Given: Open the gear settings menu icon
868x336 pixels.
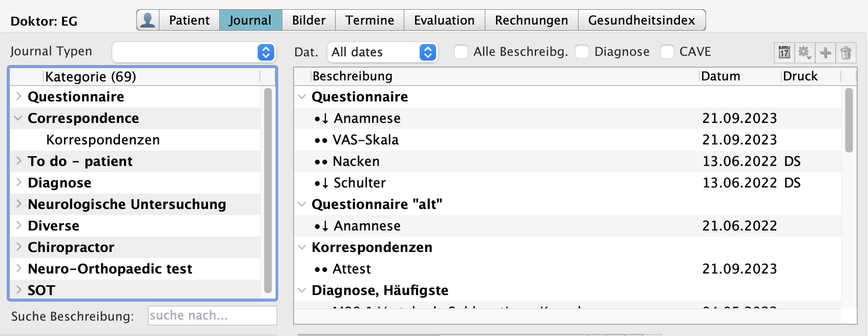Looking at the screenshot, I should 804,52.
